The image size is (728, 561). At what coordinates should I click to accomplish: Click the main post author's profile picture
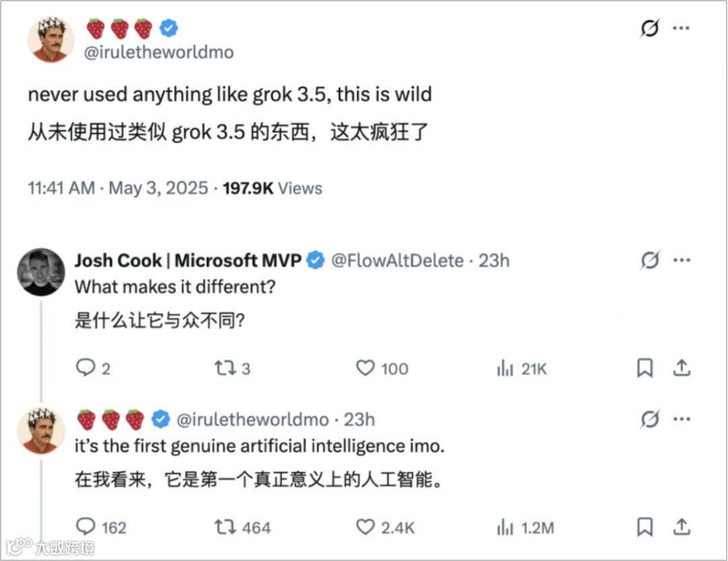(x=51, y=39)
